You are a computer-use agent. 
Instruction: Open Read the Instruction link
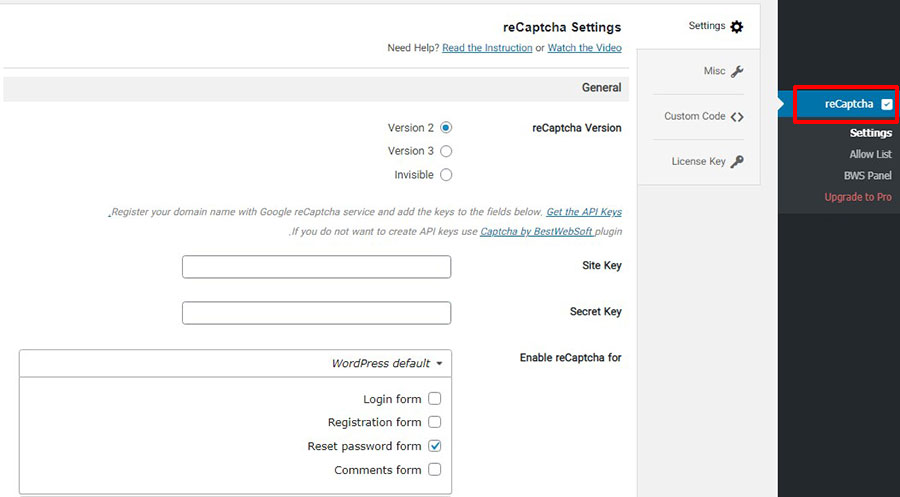pos(487,48)
